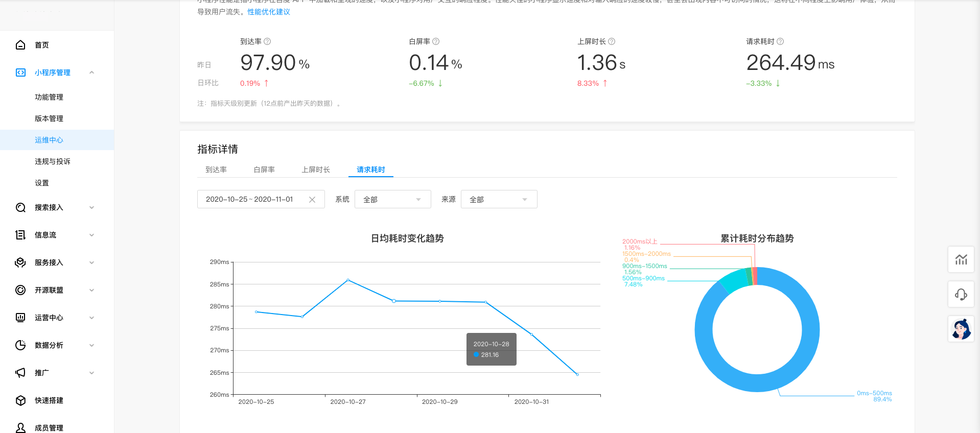Open the 来源 dropdown selector

point(499,200)
